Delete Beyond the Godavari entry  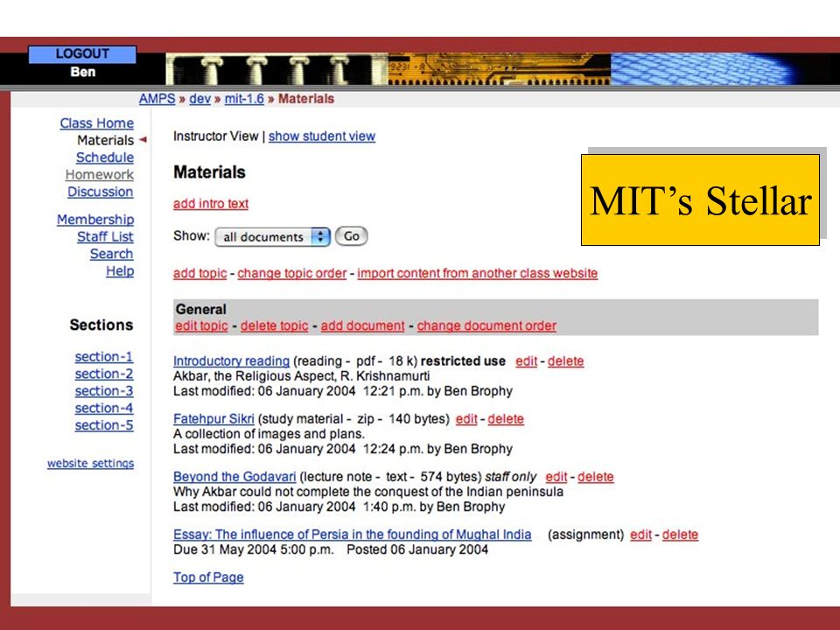[x=596, y=477]
